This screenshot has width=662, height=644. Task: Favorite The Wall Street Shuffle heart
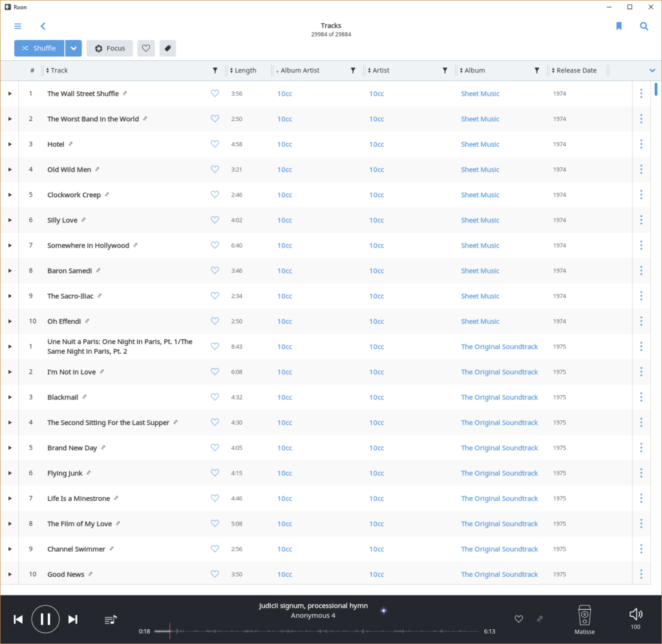(x=215, y=93)
